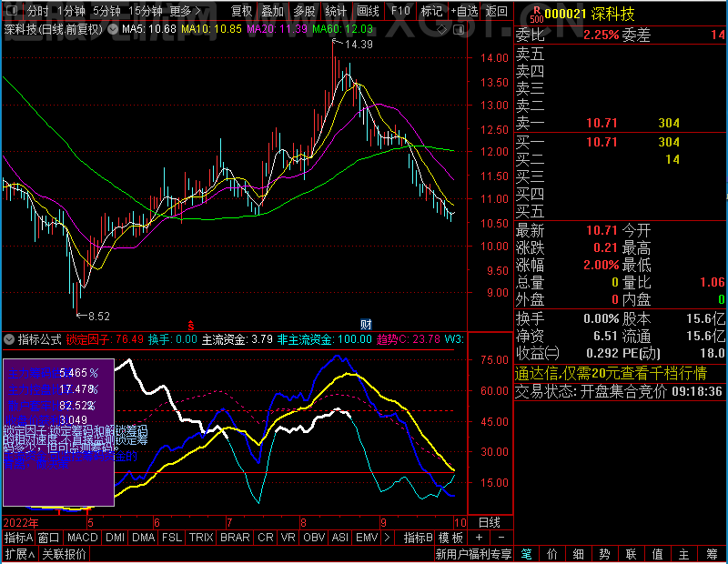This screenshot has width=728, height=564.
Task: Click the MA60: 12.03 label
Action: [x=343, y=29]
